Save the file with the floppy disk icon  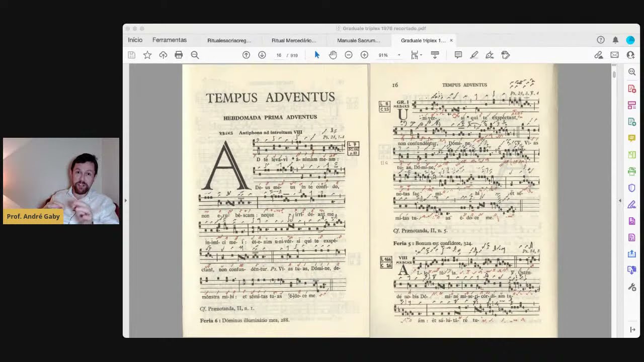pyautogui.click(x=131, y=55)
